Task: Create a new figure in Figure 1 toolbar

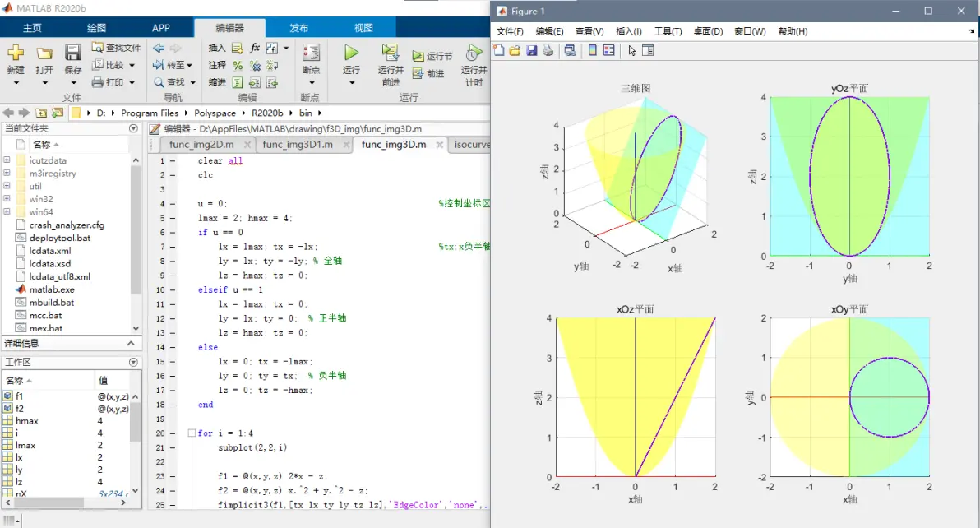Action: (x=499, y=51)
